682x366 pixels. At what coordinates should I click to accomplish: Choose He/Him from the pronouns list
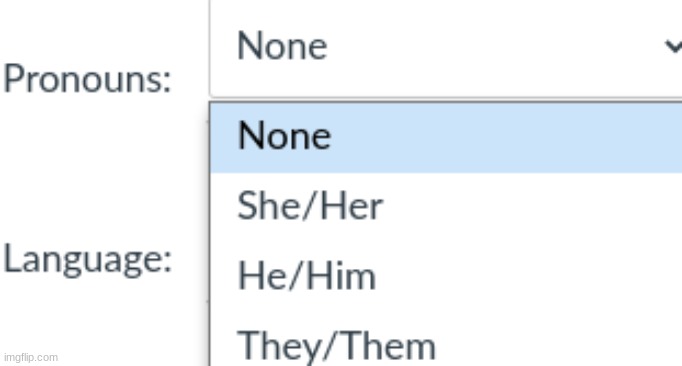click(x=446, y=276)
